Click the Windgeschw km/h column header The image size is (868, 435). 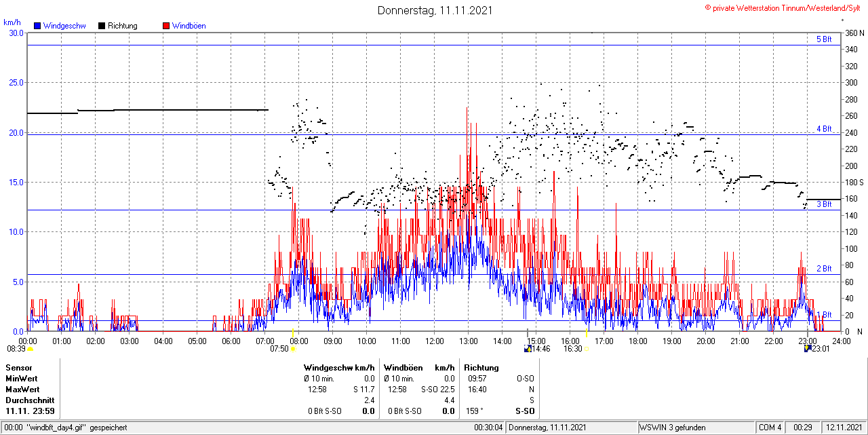[x=340, y=367]
